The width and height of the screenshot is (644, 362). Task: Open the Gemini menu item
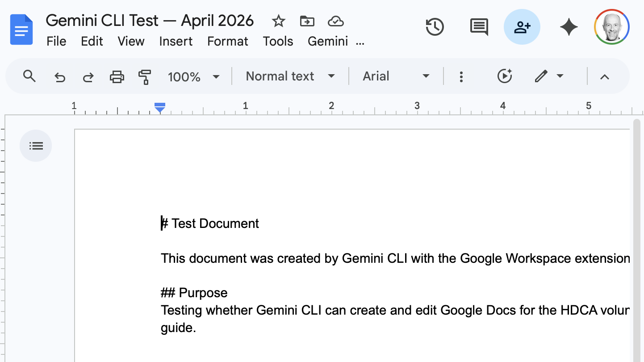coord(328,41)
